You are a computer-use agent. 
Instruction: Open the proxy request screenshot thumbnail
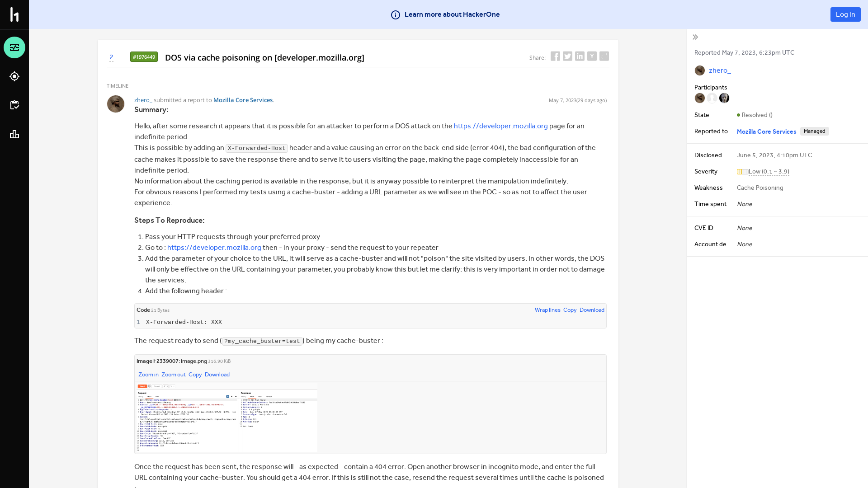[227, 418]
